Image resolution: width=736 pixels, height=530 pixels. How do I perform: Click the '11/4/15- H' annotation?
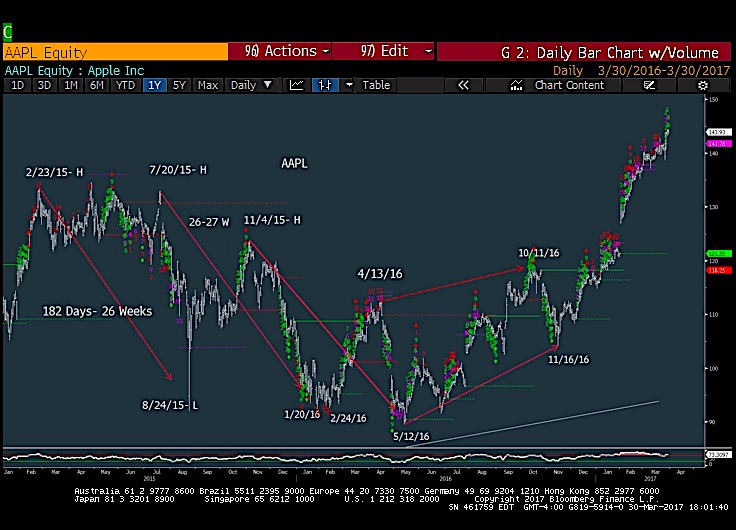(x=272, y=220)
